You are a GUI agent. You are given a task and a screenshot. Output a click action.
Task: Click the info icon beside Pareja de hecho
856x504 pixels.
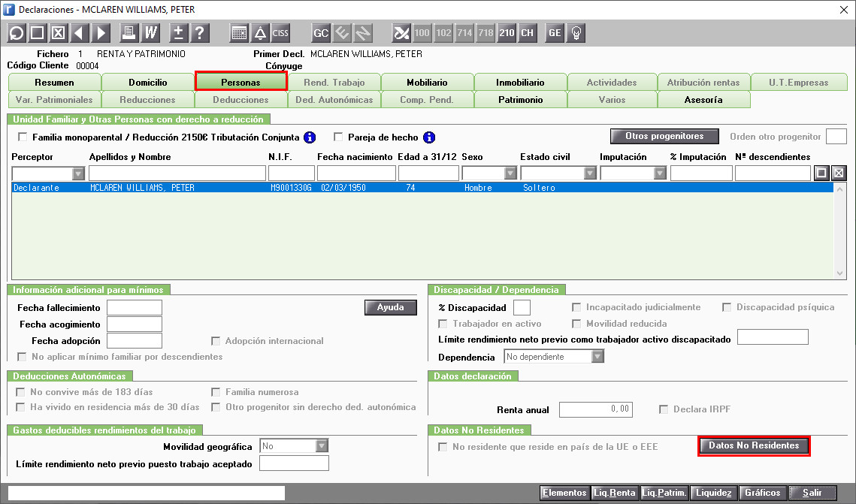(429, 137)
